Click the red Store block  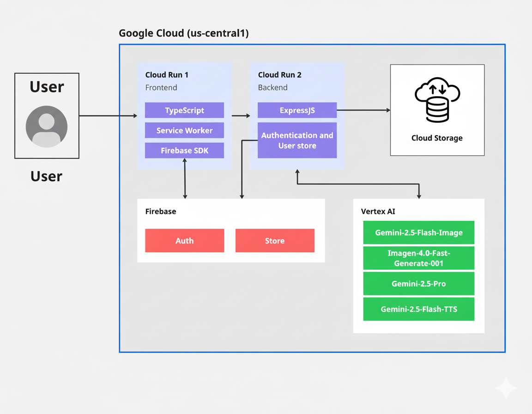pos(275,241)
